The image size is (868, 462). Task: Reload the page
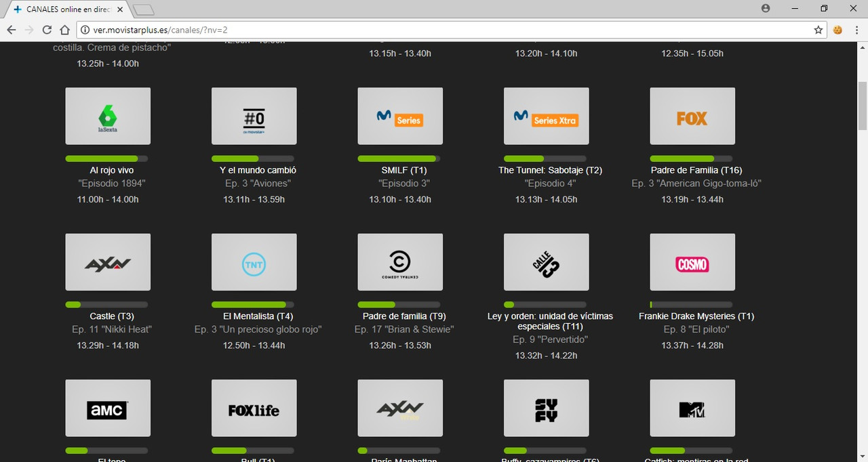47,30
